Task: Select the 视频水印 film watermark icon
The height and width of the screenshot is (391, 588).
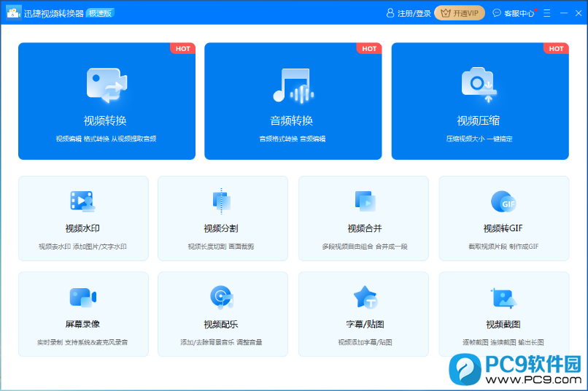Action: (x=82, y=201)
